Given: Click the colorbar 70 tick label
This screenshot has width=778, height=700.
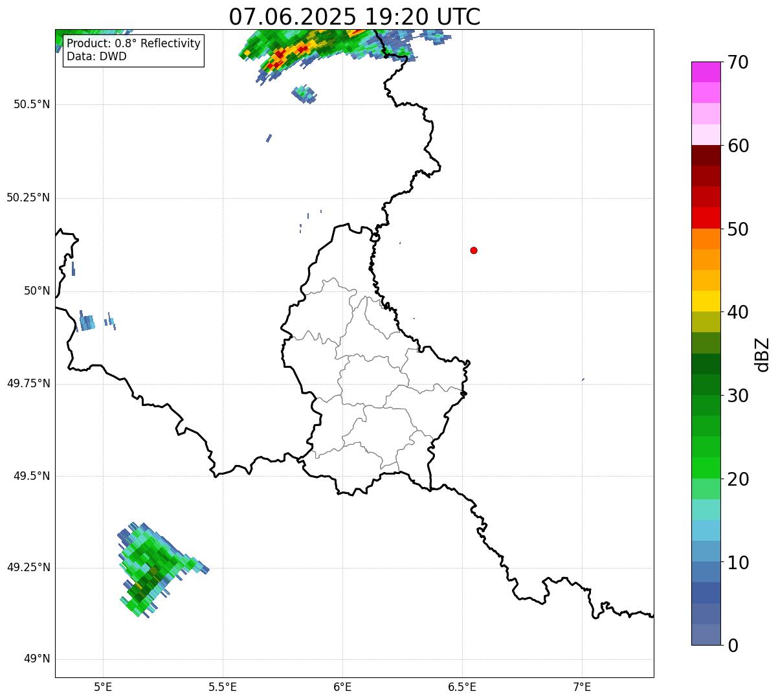Looking at the screenshot, I should point(737,62).
